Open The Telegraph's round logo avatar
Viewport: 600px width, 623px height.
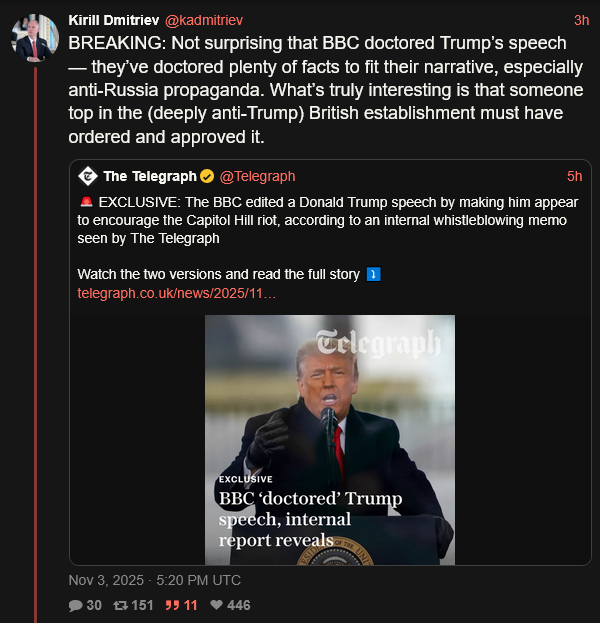(x=87, y=176)
